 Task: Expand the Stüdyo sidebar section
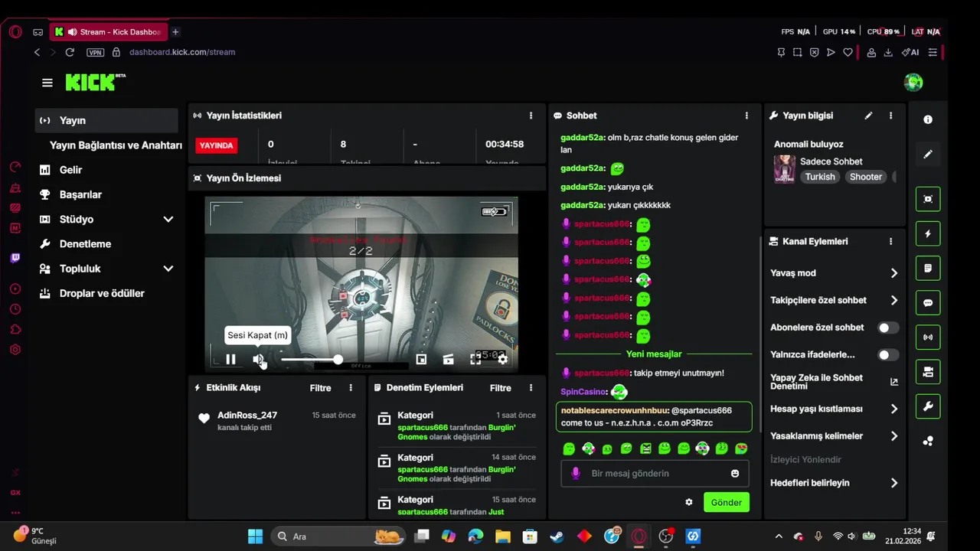(x=168, y=220)
